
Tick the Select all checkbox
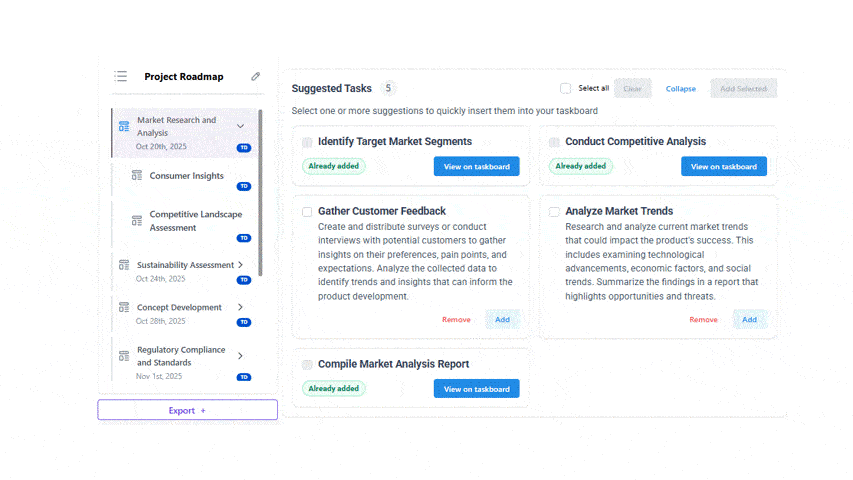566,88
